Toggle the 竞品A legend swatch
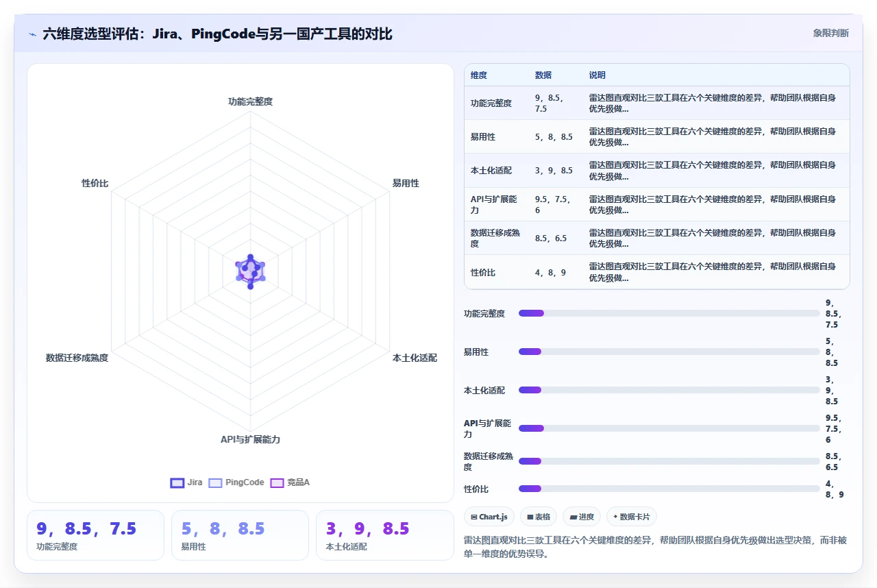877x588 pixels. coord(277,482)
